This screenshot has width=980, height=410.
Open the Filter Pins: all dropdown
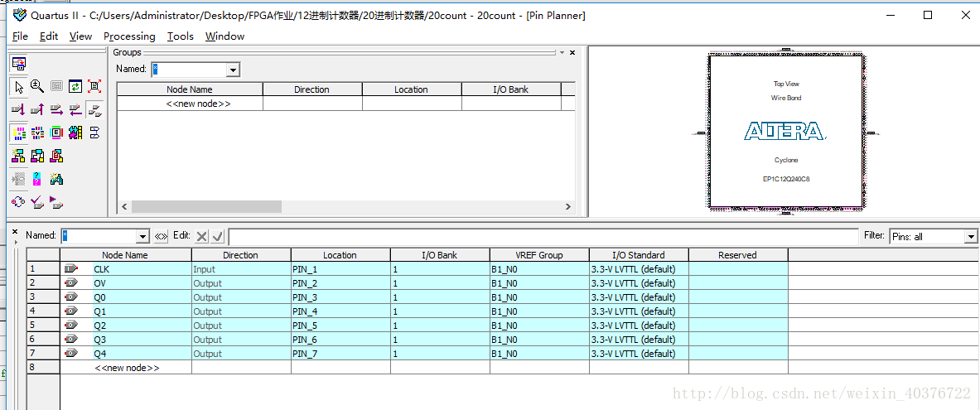point(971,236)
